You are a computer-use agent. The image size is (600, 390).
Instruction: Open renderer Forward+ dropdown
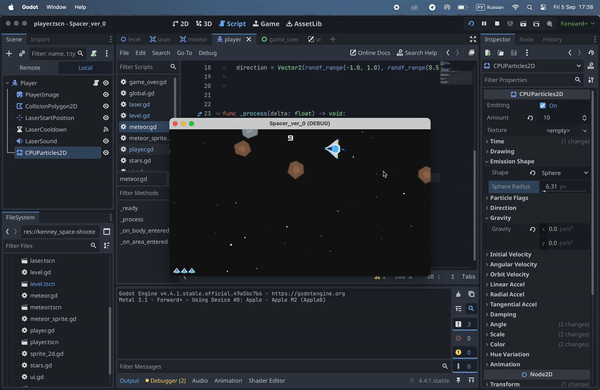577,24
